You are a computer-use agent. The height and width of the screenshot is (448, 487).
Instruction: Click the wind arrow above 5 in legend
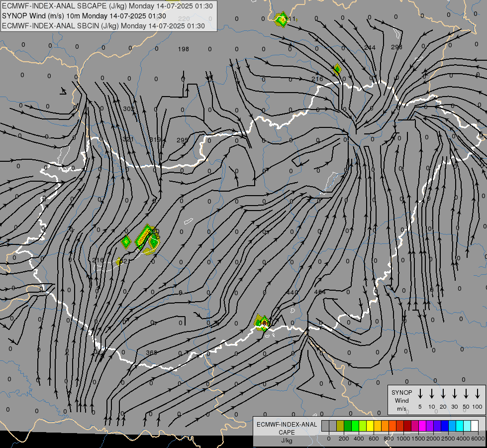click(420, 394)
